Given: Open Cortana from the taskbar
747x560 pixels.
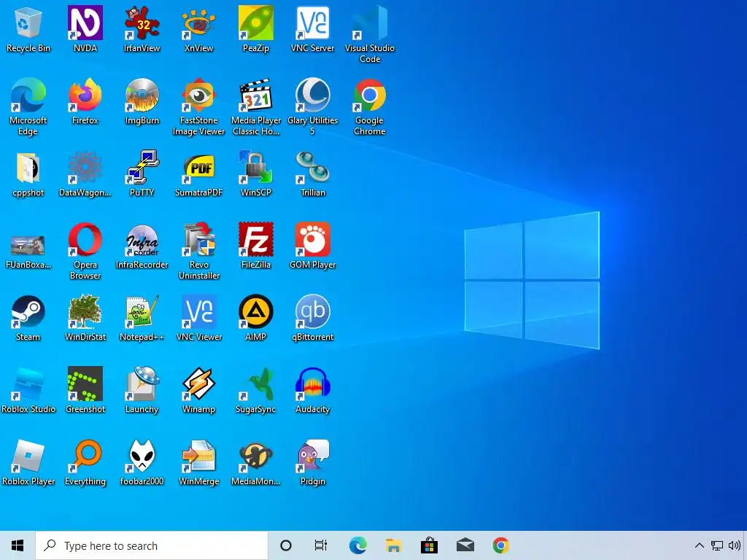Looking at the screenshot, I should pyautogui.click(x=286, y=545).
